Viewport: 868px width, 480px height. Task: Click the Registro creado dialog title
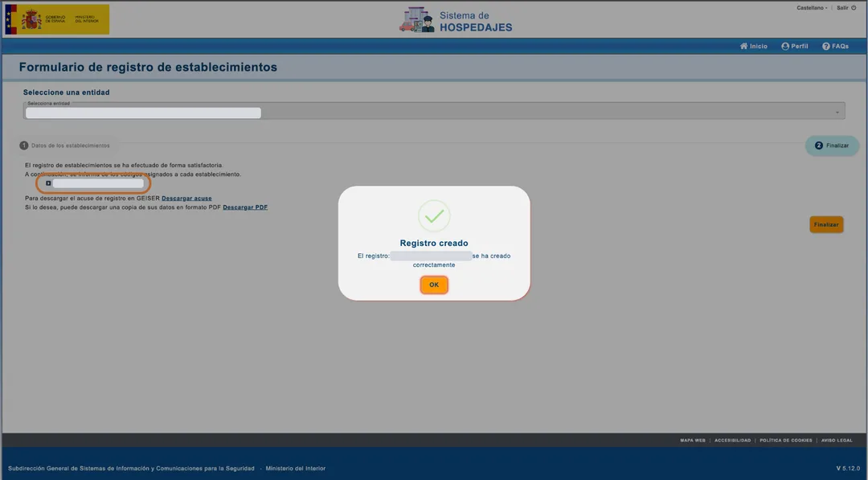(434, 243)
